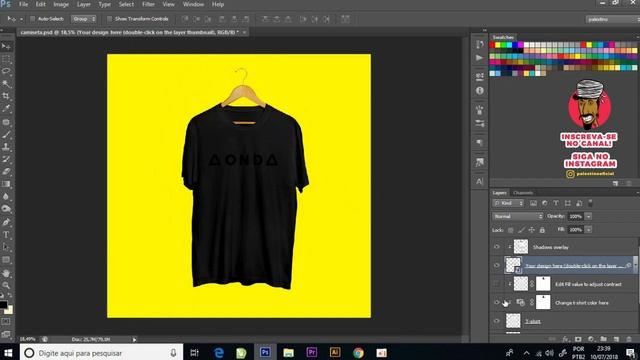
Task: Close the camiseta.psd document tab
Action: [x=244, y=32]
